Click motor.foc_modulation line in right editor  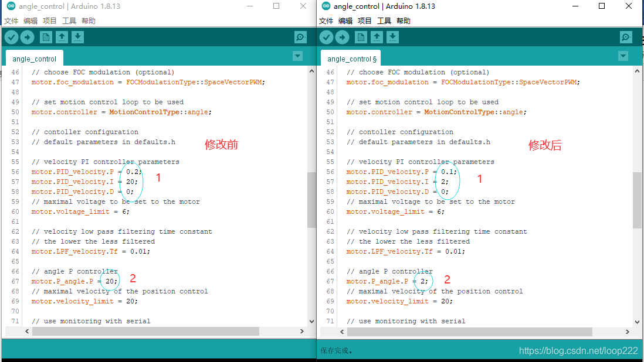click(x=463, y=82)
